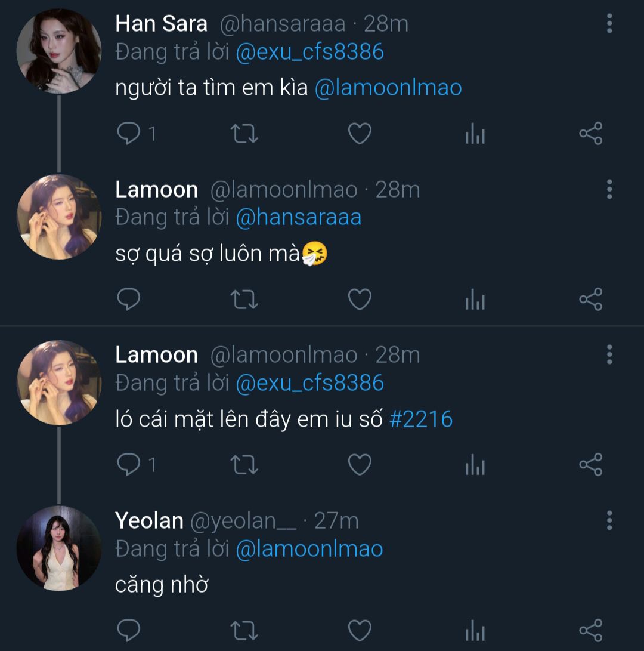Open Yeolan's profile picture
The height and width of the screenshot is (651, 644).
pyautogui.click(x=58, y=548)
